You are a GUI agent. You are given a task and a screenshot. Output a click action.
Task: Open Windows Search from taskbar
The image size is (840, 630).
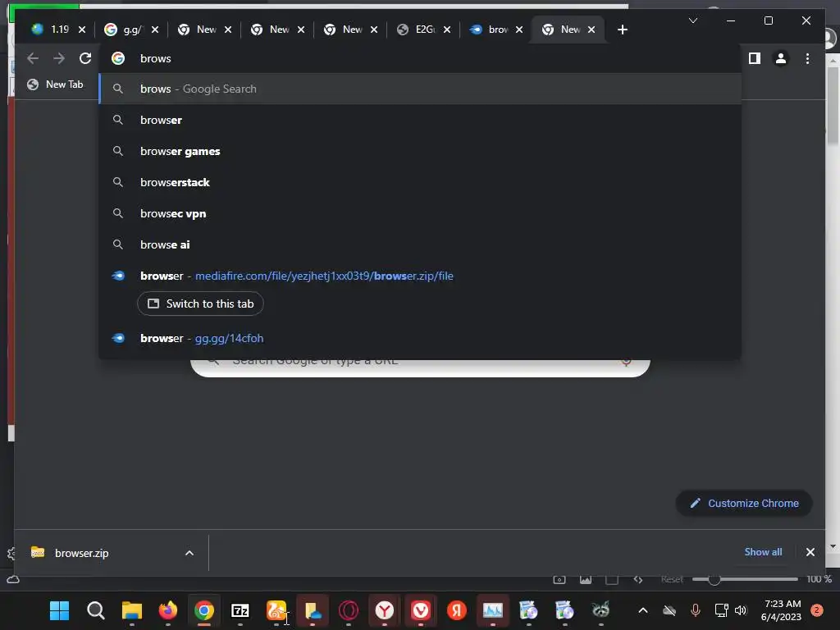click(95, 610)
